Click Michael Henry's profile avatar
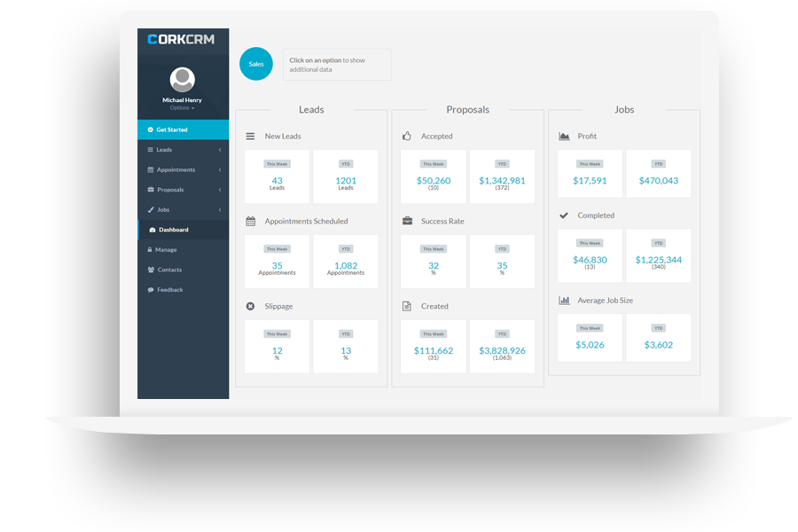The width and height of the screenshot is (798, 532). pyautogui.click(x=183, y=80)
